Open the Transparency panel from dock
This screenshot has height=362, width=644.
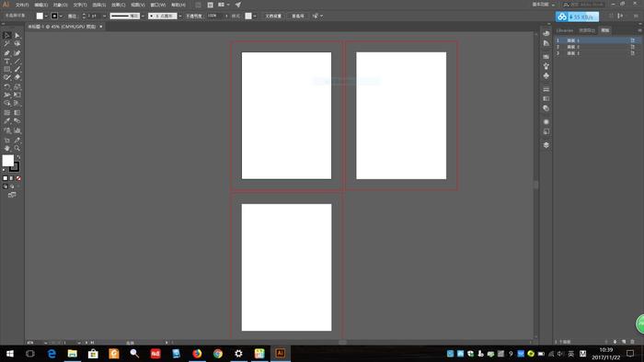[x=546, y=108]
